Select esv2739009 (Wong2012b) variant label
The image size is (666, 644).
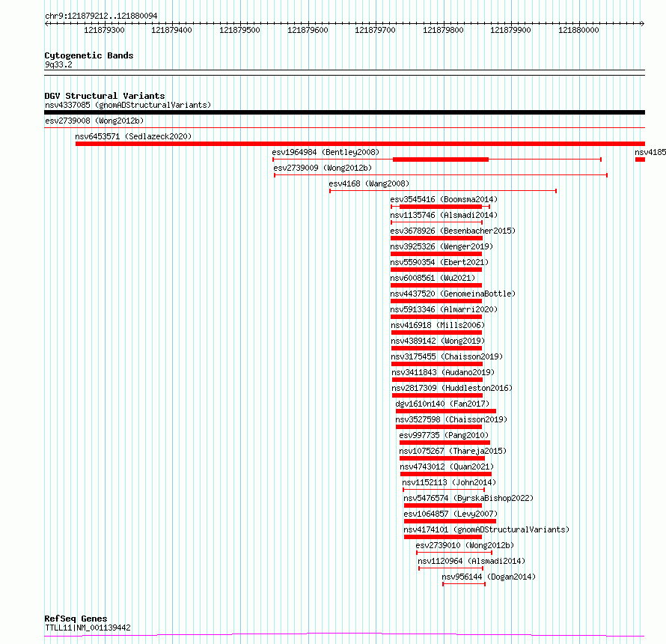(x=323, y=168)
